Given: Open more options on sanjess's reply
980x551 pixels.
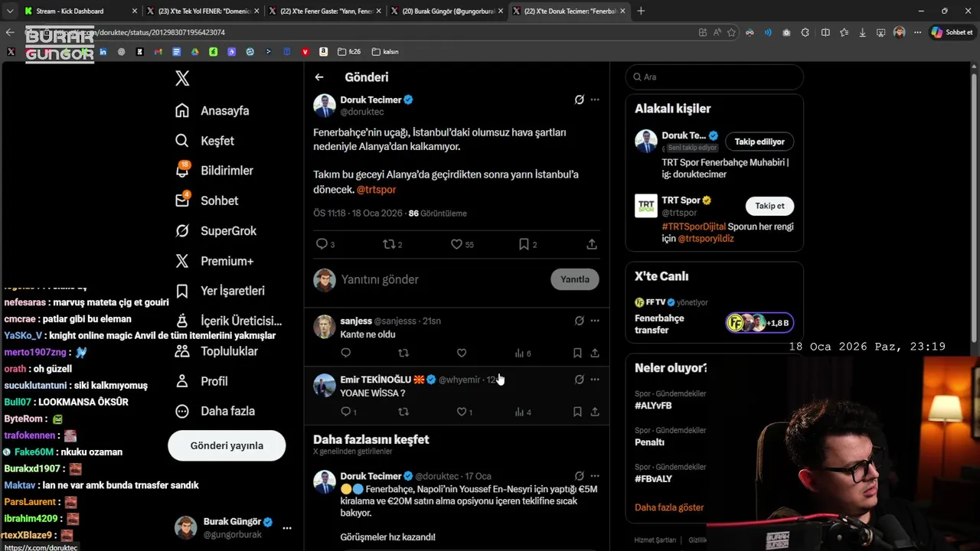Looking at the screenshot, I should click(x=595, y=321).
